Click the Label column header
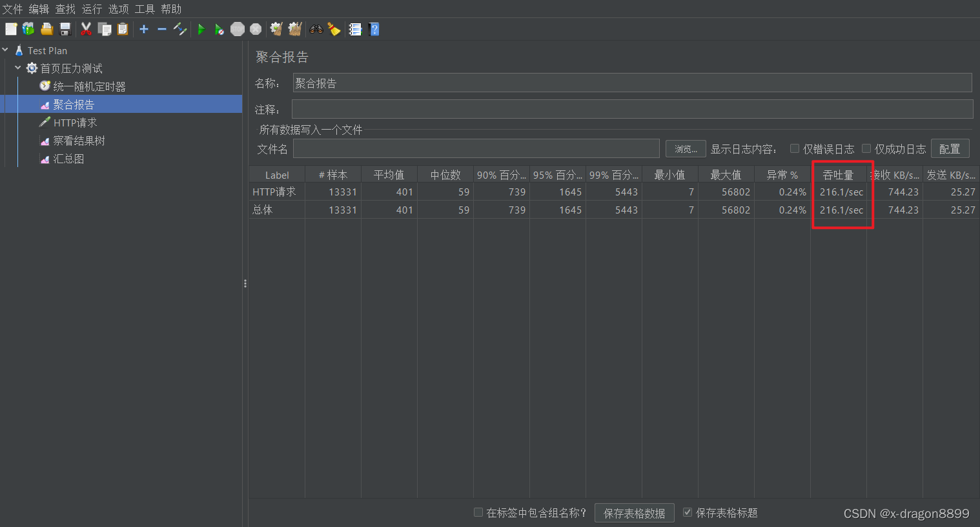The height and width of the screenshot is (527, 980). pyautogui.click(x=277, y=175)
